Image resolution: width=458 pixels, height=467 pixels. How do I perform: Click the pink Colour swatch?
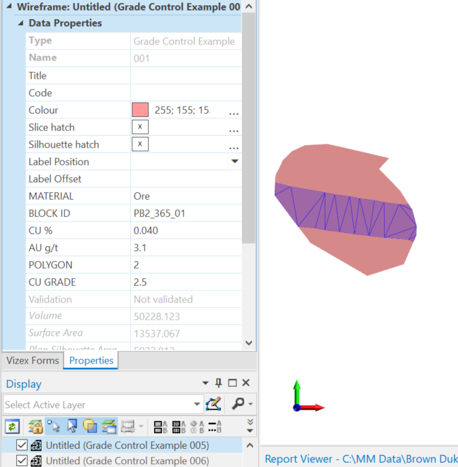pyautogui.click(x=140, y=110)
